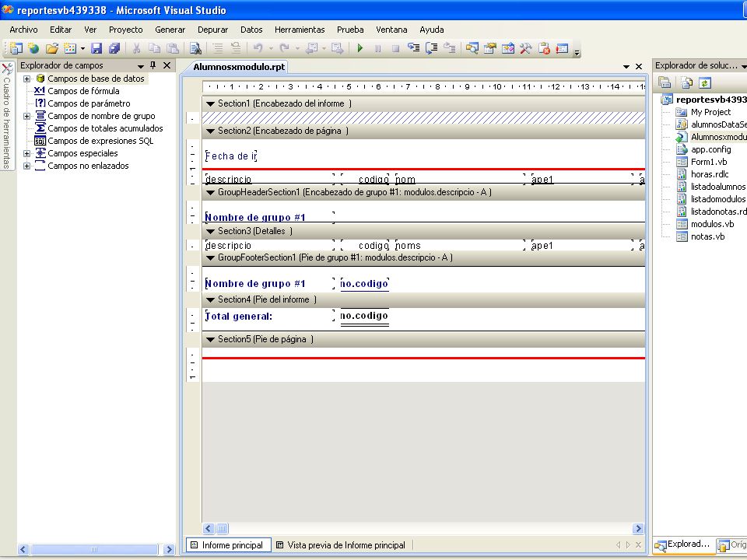Expand Campos de base de datos node
Viewport: 747px width, 560px height.
coord(26,79)
